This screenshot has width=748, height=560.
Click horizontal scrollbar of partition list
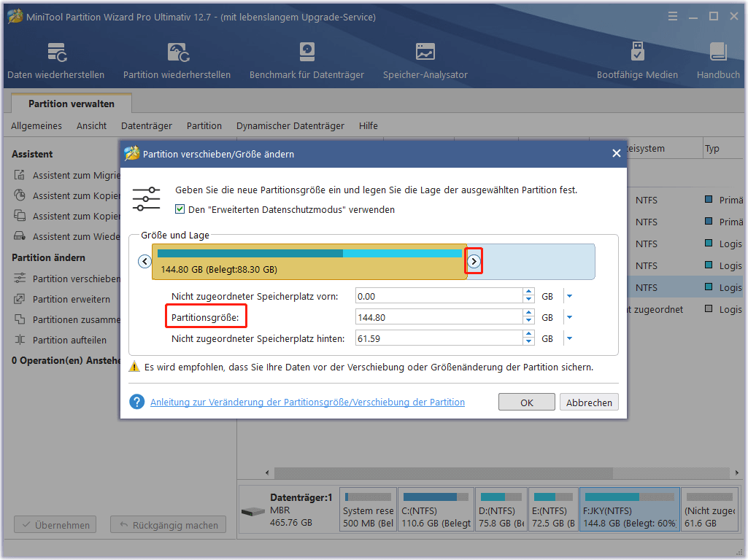pyautogui.click(x=443, y=472)
